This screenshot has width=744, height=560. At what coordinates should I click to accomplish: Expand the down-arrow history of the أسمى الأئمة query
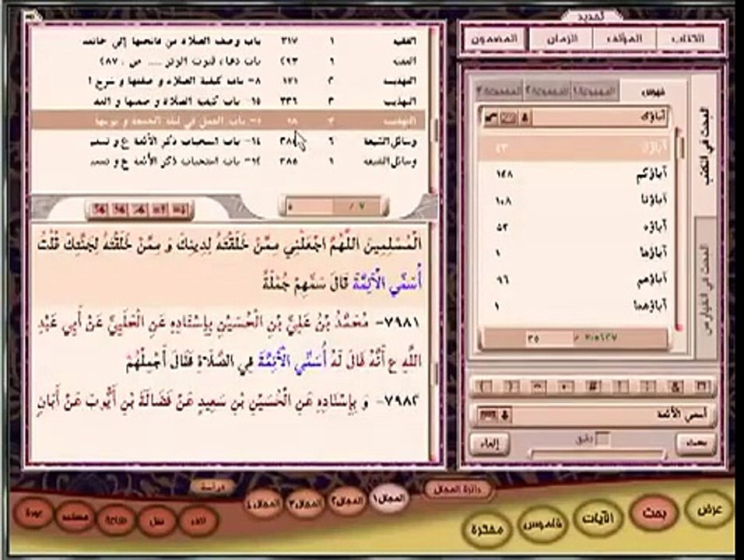(504, 415)
